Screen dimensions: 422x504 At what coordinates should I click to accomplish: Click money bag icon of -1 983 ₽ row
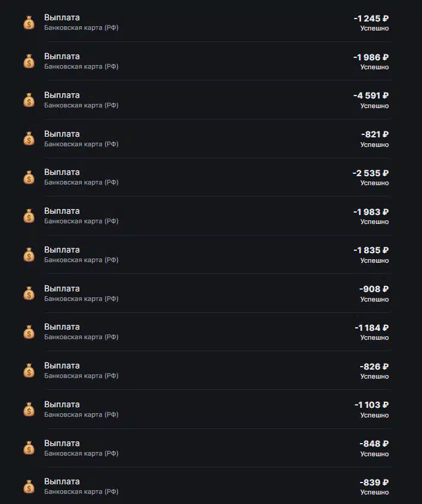coord(29,216)
